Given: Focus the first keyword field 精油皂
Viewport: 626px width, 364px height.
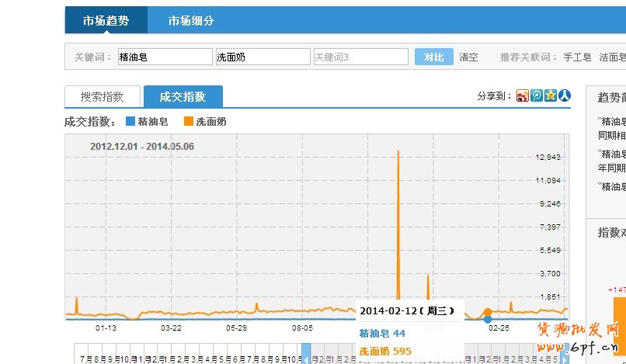Looking at the screenshot, I should coord(164,57).
